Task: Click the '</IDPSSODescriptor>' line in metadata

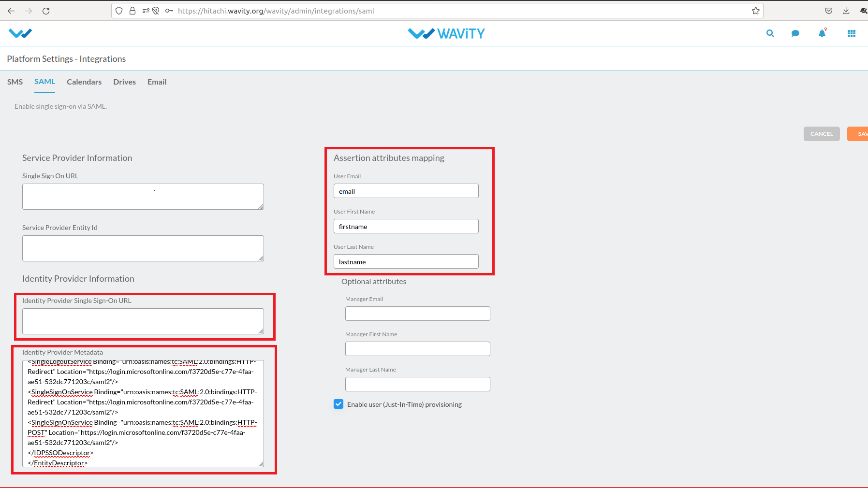Action: pos(60,453)
